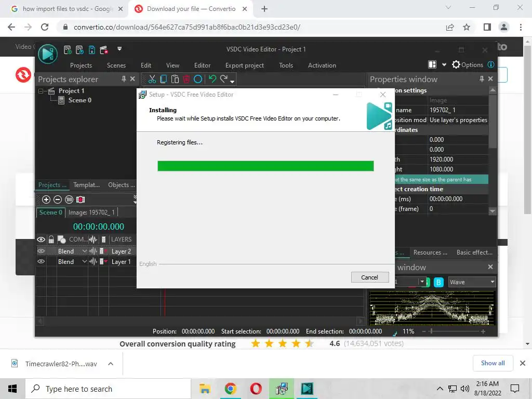Screen dimensions: 532x399
Task: Toggle the lock icon in layers header
Action: [51, 240]
